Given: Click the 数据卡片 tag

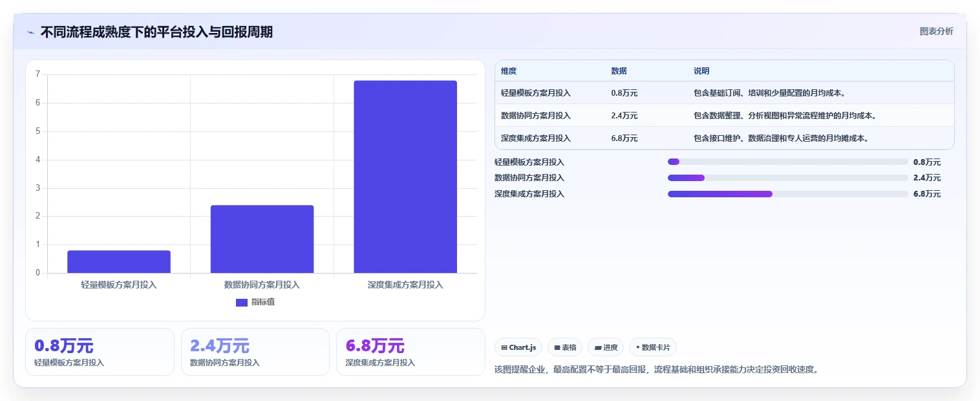Looking at the screenshot, I should (x=653, y=347).
